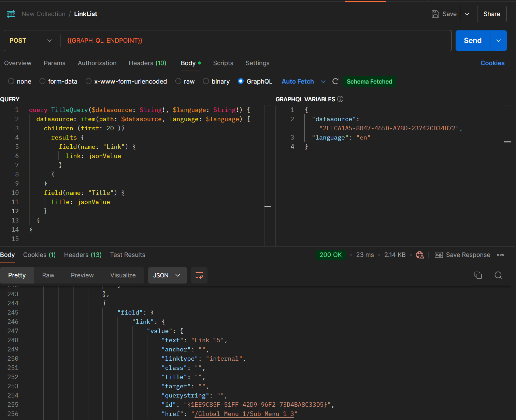Open New Collection breadcrumb
Viewport: 516px width, 420px height.
[x=43, y=14]
